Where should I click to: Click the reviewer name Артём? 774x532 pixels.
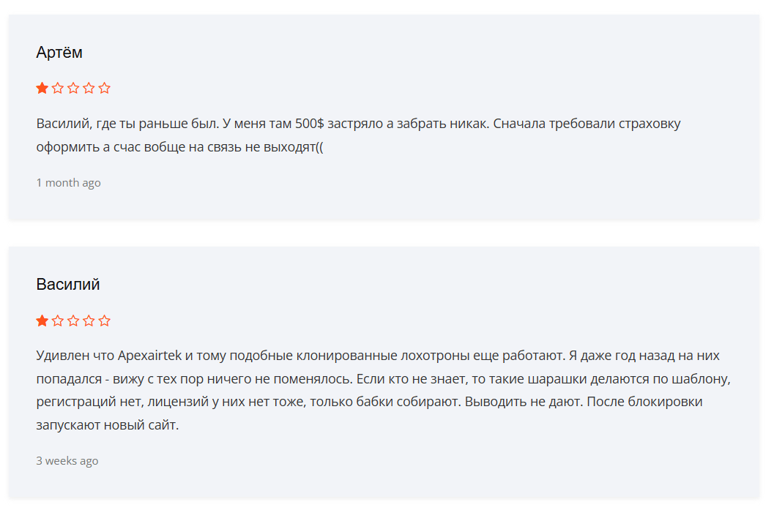[59, 53]
